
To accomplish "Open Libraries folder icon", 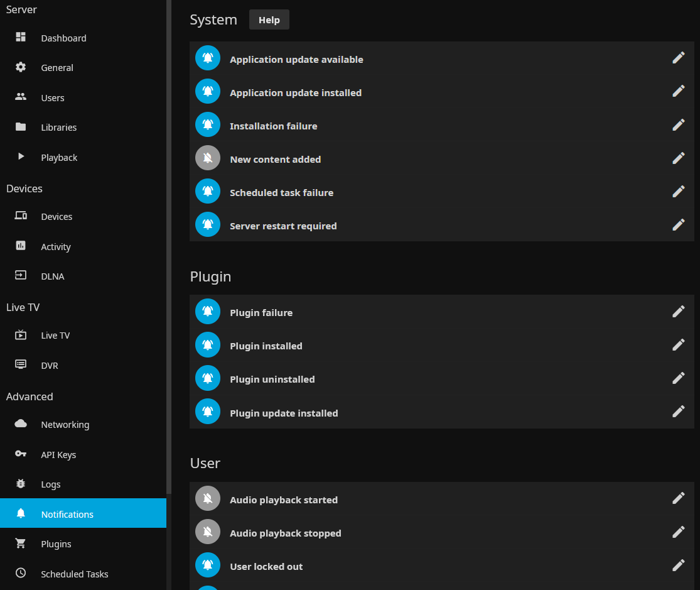I will 21,127.
